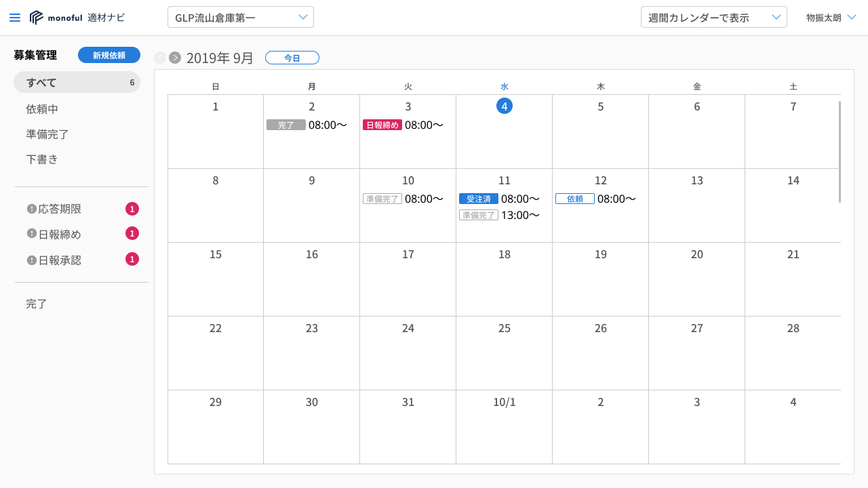Image resolution: width=868 pixels, height=488 pixels.
Task: Select the すべて filter in sidebar
Action: (x=77, y=83)
